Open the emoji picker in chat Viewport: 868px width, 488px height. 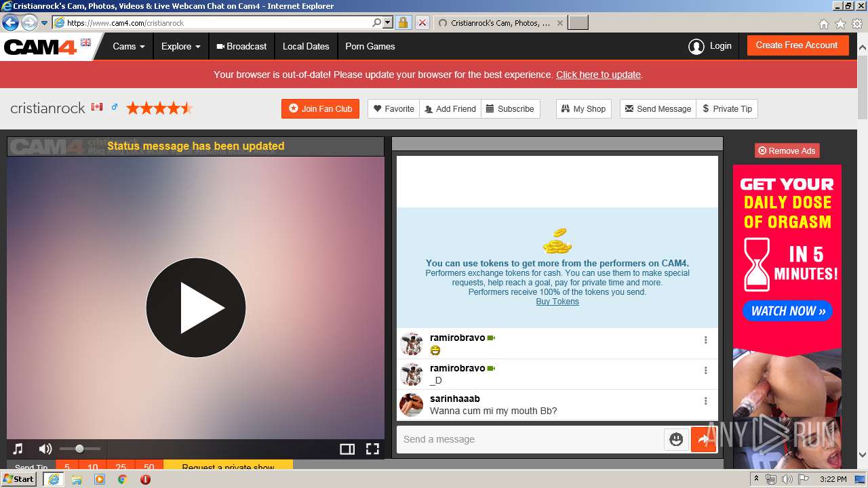(x=676, y=439)
